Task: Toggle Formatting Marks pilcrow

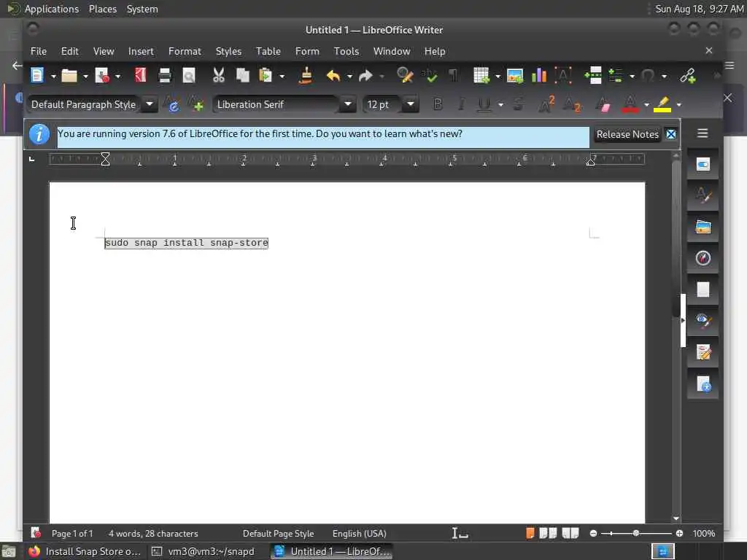Action: point(453,75)
